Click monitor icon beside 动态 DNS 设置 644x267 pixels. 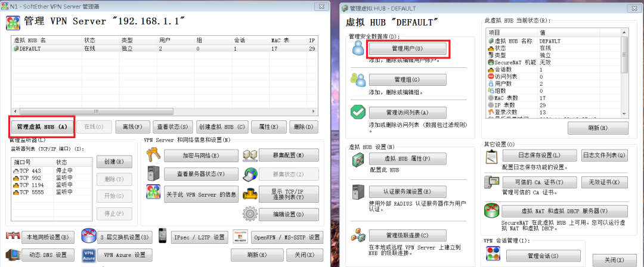click(x=13, y=254)
